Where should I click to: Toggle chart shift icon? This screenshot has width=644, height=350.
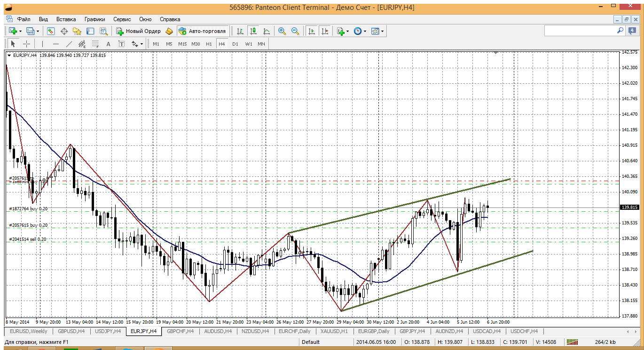click(324, 31)
